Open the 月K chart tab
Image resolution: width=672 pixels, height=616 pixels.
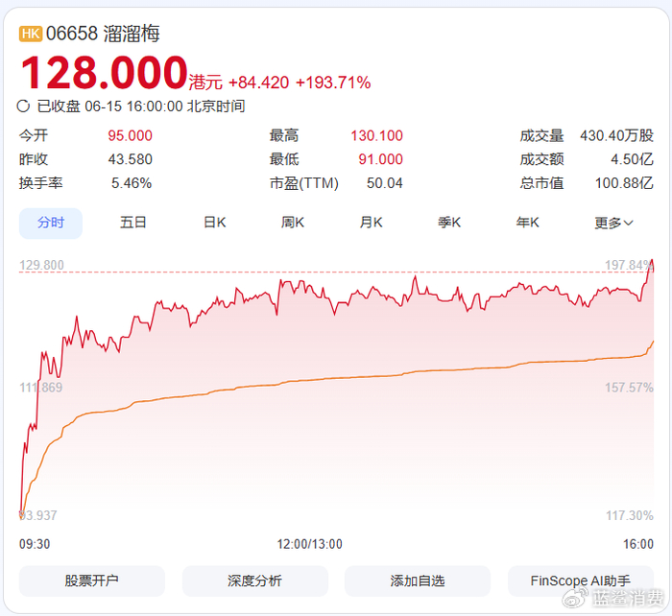coord(372,223)
